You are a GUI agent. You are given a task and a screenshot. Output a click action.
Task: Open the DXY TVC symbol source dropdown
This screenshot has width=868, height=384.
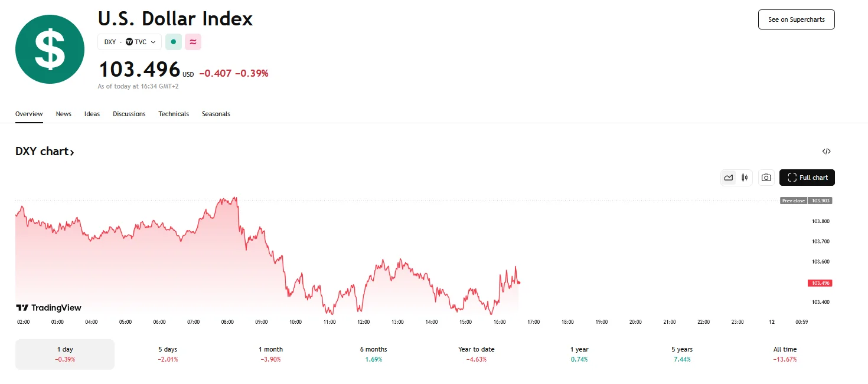[129, 42]
